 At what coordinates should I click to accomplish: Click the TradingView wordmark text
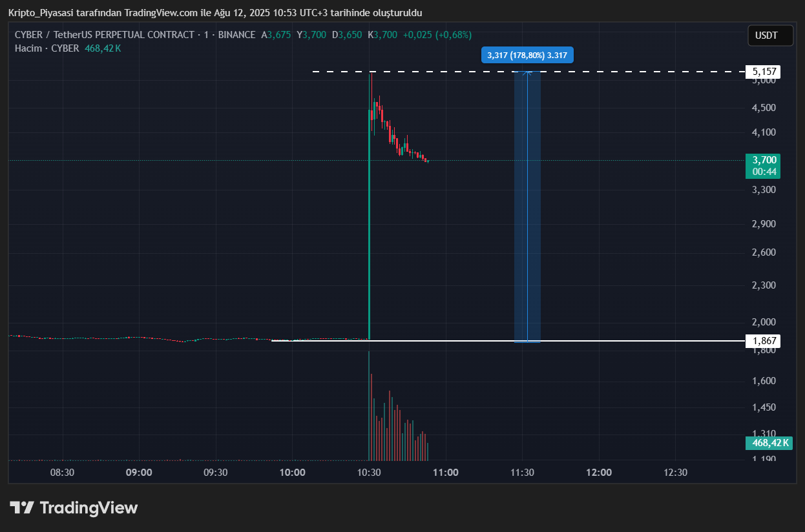tap(89, 508)
